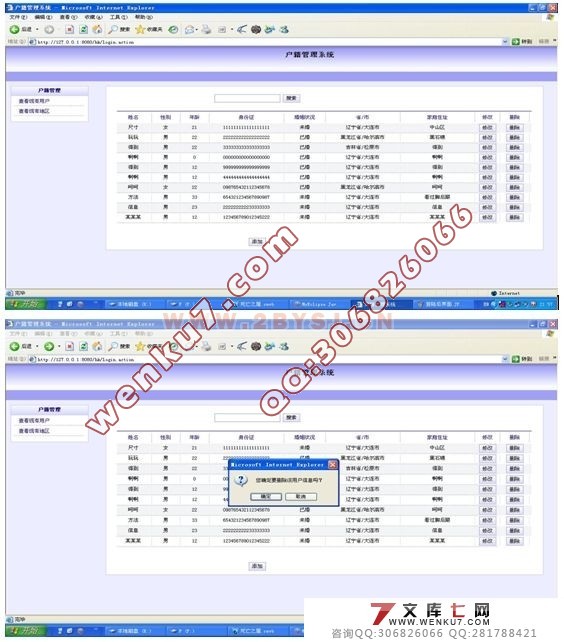Click Search magnifier in lower browser toolbar
564x642 pixels.
pyautogui.click(x=113, y=346)
